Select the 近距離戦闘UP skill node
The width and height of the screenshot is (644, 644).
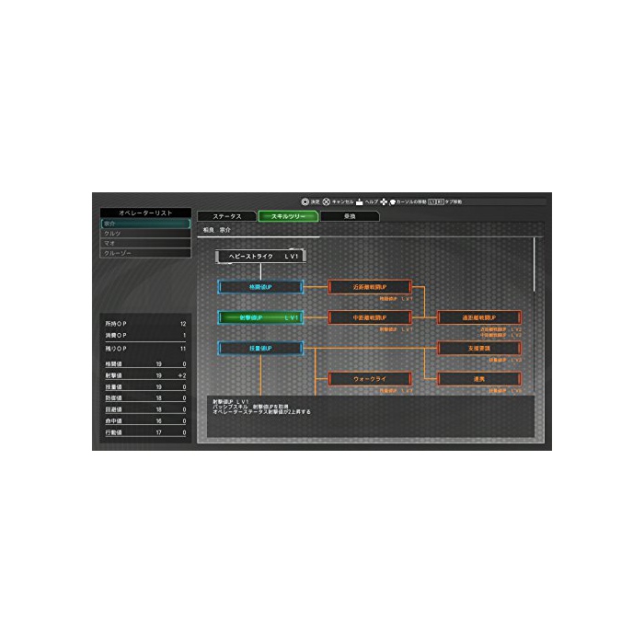tap(369, 286)
